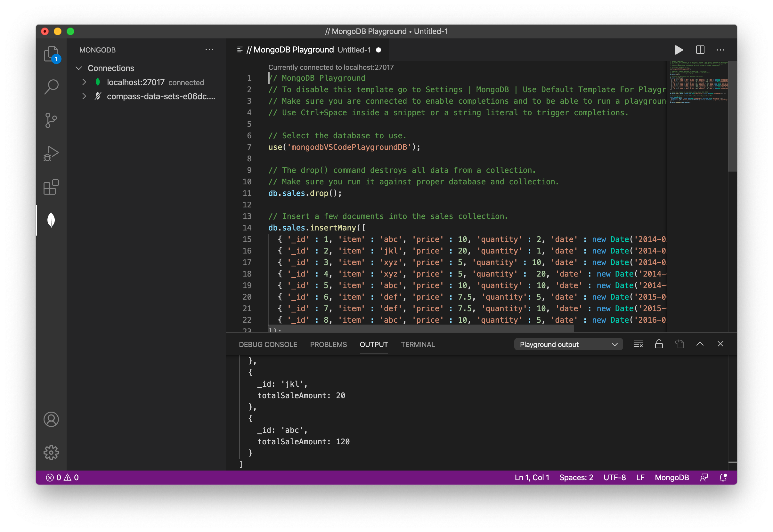Expand the localhost:27017 connection

84,82
